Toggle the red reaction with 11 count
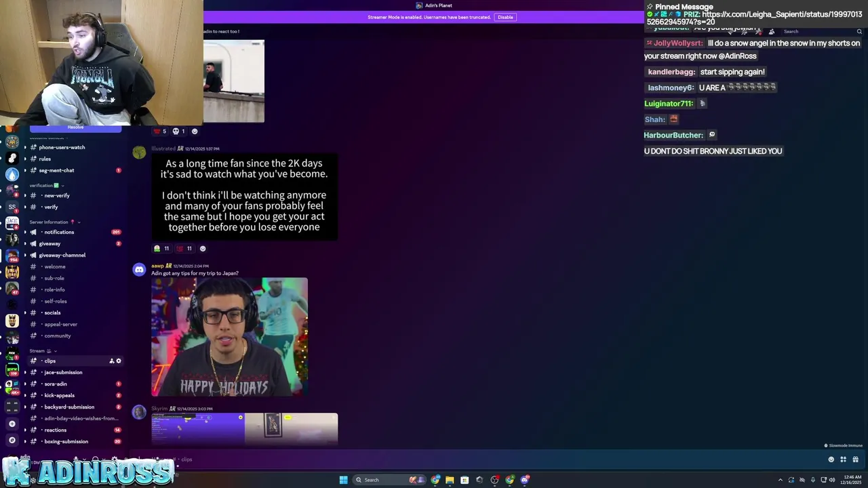Viewport: 868px width, 488px height. (x=184, y=248)
